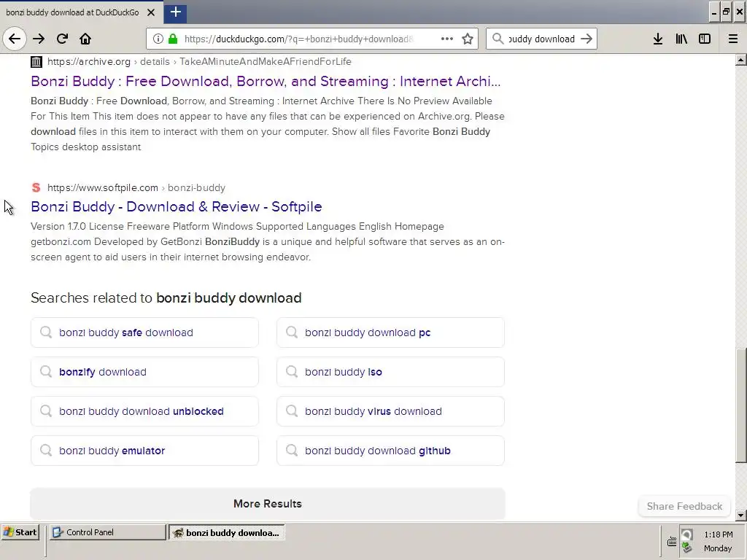Search bonzi buddy virus download
Viewport: 747px width, 560px height.
point(390,411)
